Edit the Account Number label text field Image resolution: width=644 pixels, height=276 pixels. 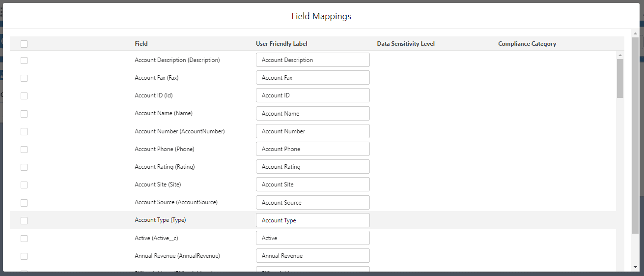[x=312, y=131]
